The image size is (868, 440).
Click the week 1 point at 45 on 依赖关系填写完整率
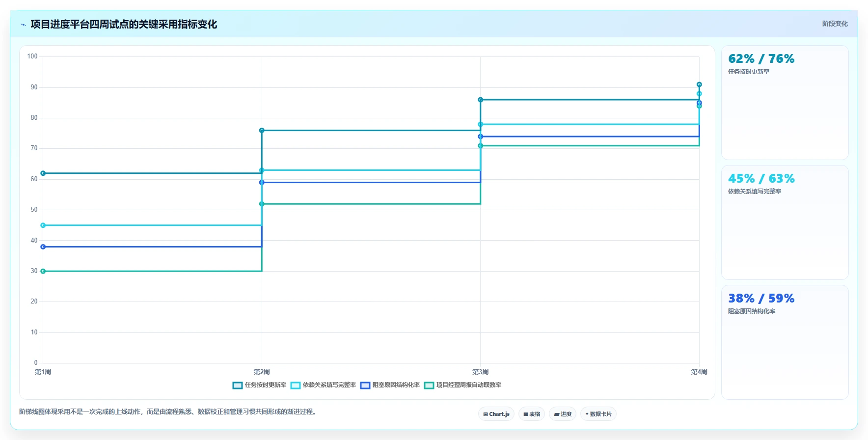(43, 225)
